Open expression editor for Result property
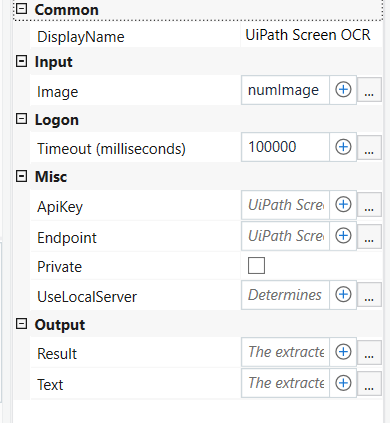Image resolution: width=390 pixels, height=423 pixels. pos(369,352)
